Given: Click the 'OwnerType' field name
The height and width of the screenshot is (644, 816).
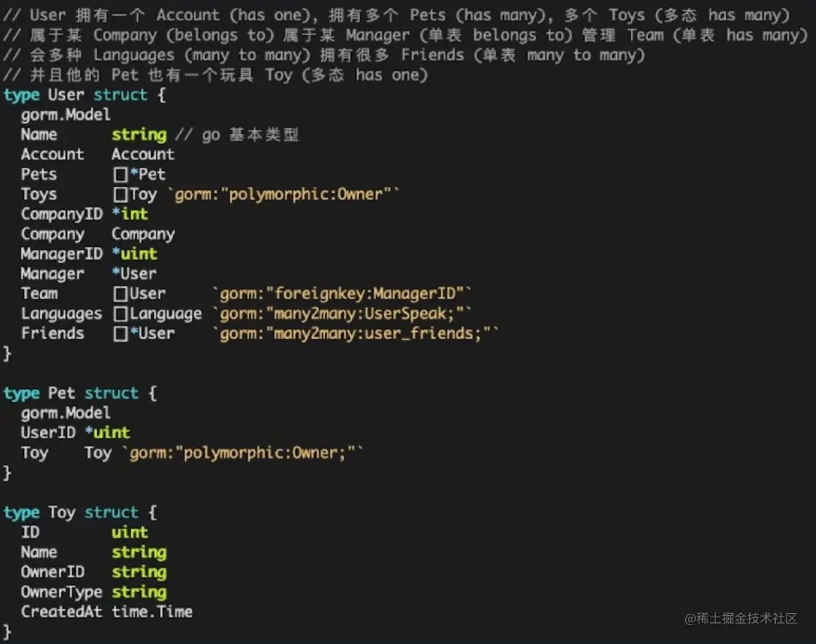Looking at the screenshot, I should 61,592.
